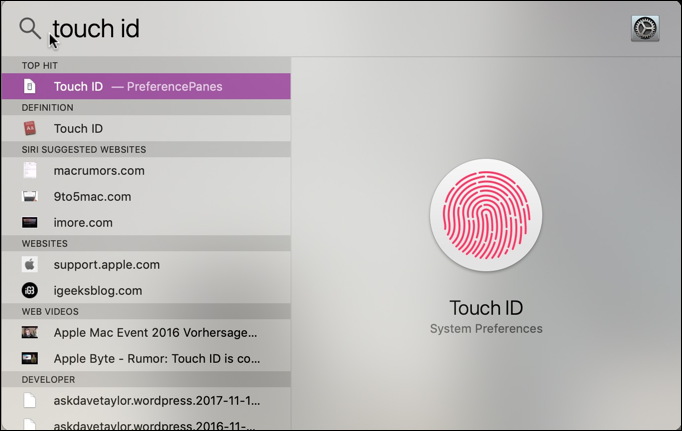Screen dimensions: 682x431
Task: Open the Touch ID definition result
Action: (x=146, y=128)
